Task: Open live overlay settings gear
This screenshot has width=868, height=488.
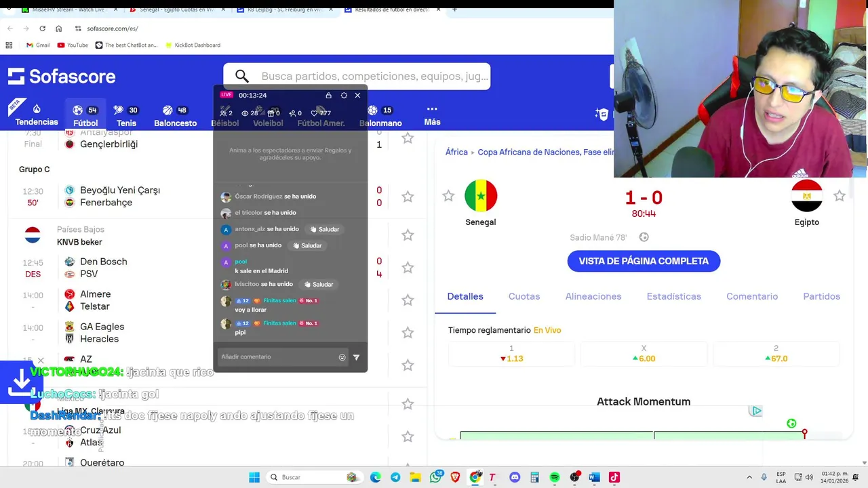Action: coord(344,96)
